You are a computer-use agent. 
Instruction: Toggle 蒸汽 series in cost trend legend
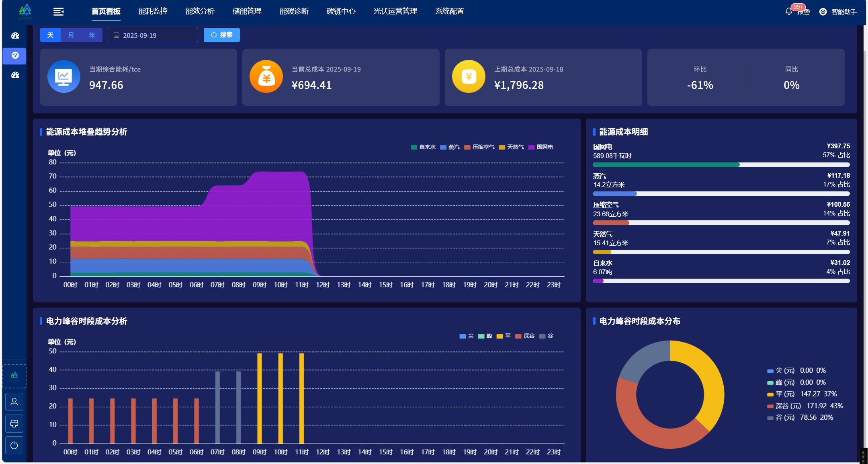pos(450,147)
